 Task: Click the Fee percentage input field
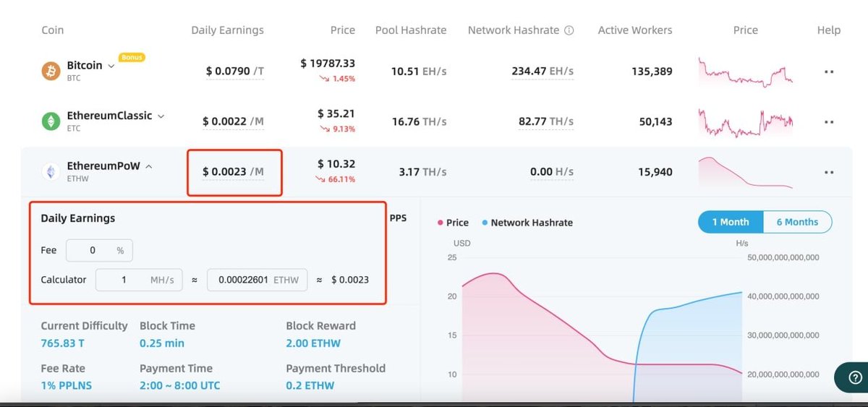pos(99,250)
